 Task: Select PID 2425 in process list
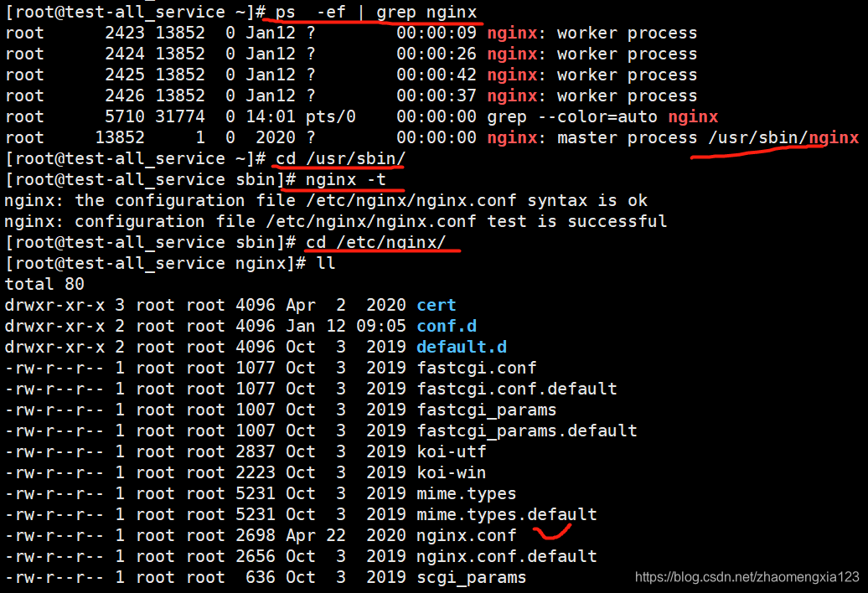pos(125,75)
